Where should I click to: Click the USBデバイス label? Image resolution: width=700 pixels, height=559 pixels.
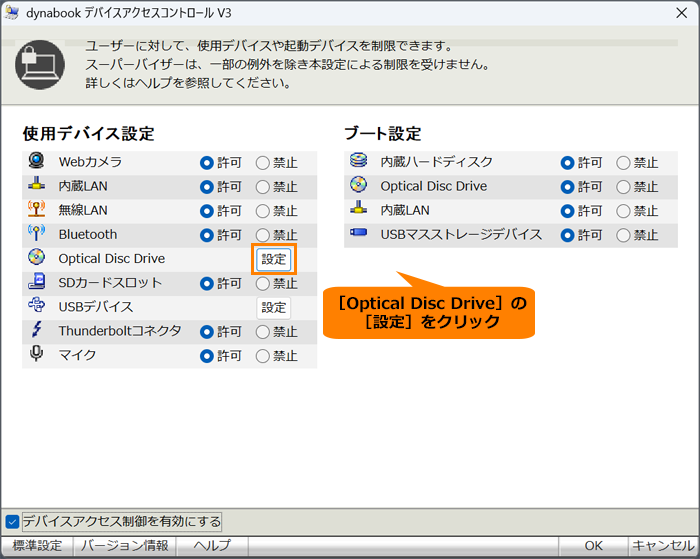tap(96, 307)
